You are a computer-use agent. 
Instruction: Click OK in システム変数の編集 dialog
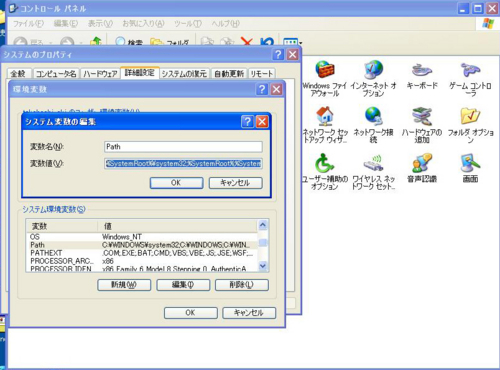coord(176,183)
